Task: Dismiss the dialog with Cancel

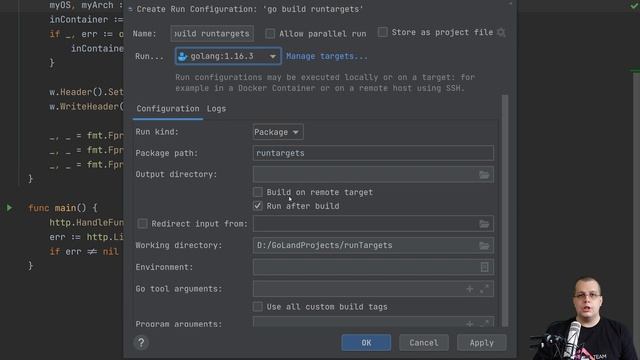Action: coord(424,342)
